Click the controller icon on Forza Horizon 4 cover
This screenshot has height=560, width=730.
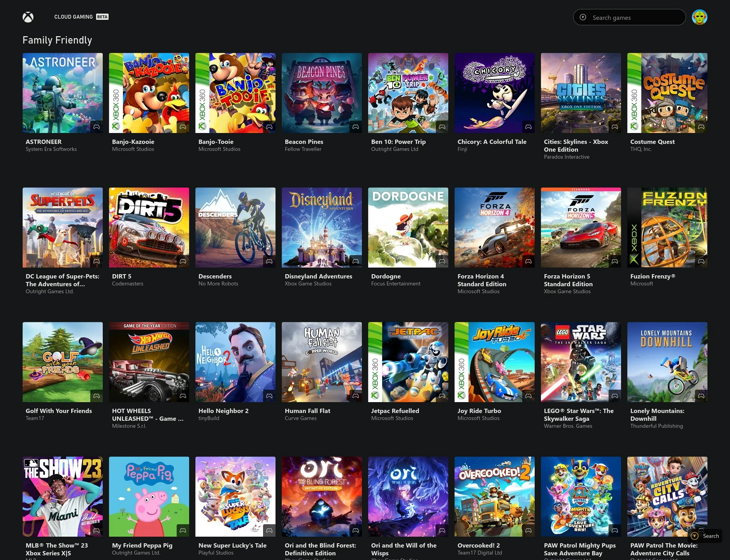point(528,261)
